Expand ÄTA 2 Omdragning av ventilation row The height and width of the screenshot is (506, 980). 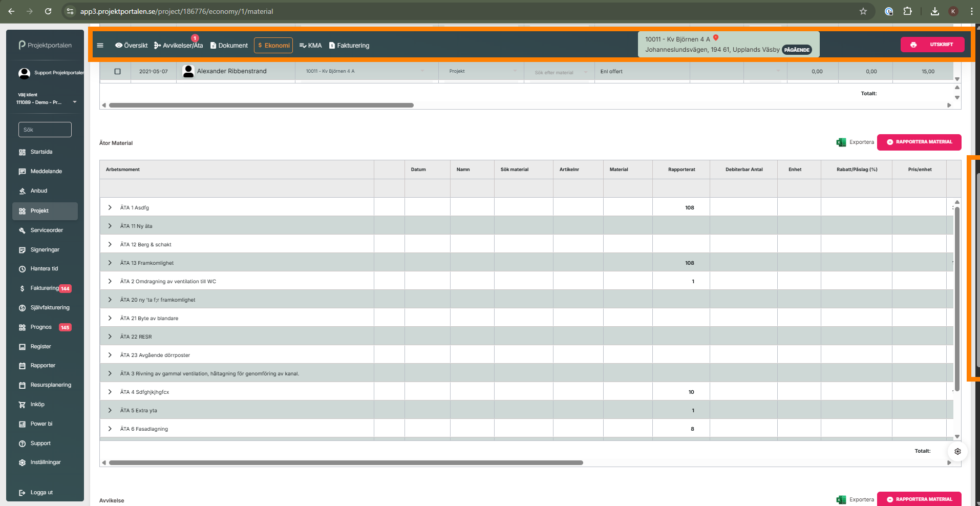coord(110,281)
